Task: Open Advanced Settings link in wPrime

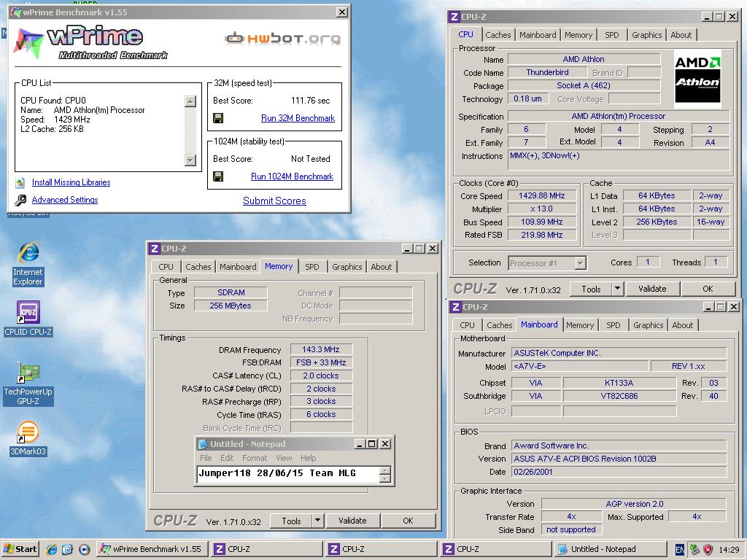Action: click(65, 200)
